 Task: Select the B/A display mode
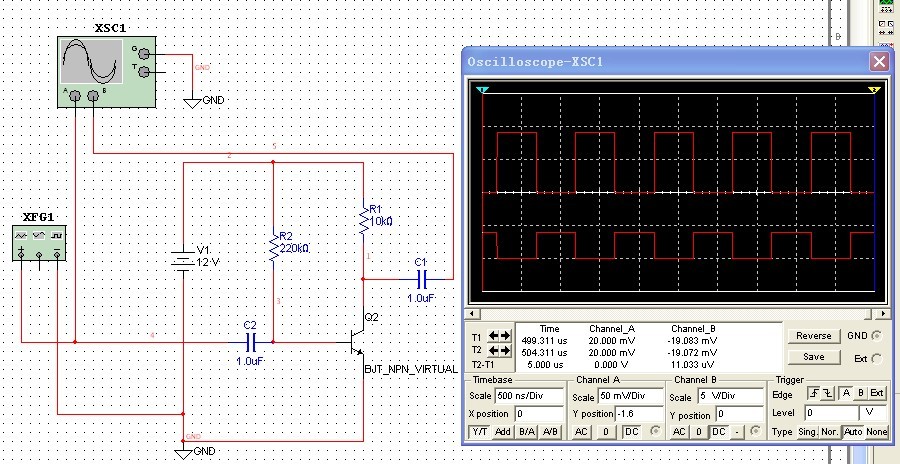tap(527, 431)
